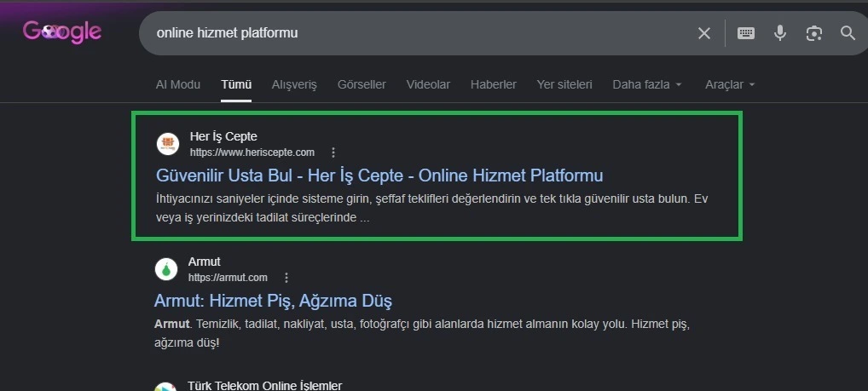Expand the Daha fazla dropdown
The width and height of the screenshot is (868, 391).
click(x=647, y=84)
